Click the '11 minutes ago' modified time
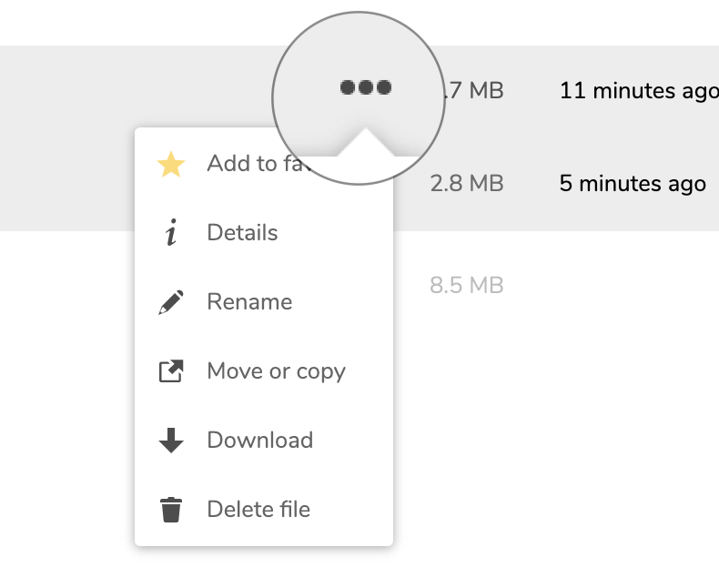The width and height of the screenshot is (719, 588). click(x=638, y=91)
